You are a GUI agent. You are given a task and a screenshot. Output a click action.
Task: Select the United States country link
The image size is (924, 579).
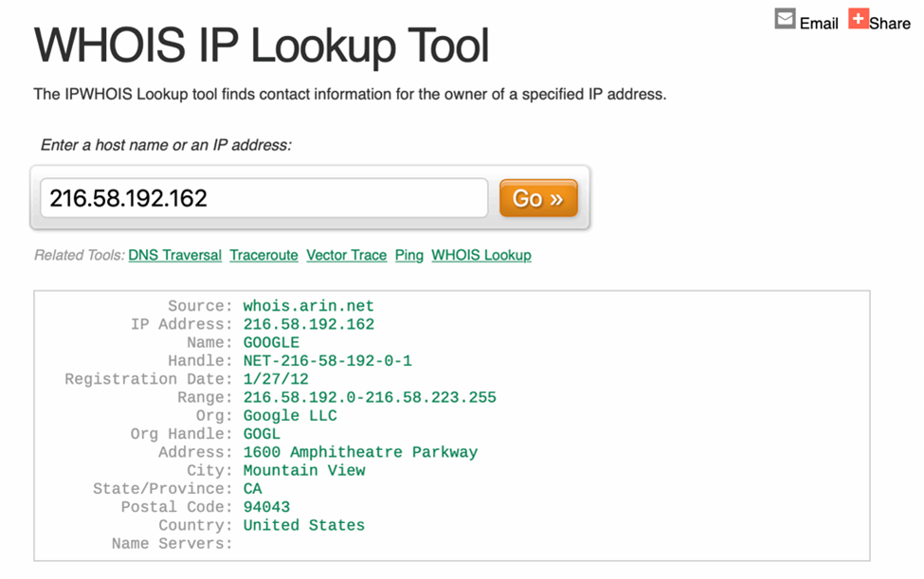303,525
